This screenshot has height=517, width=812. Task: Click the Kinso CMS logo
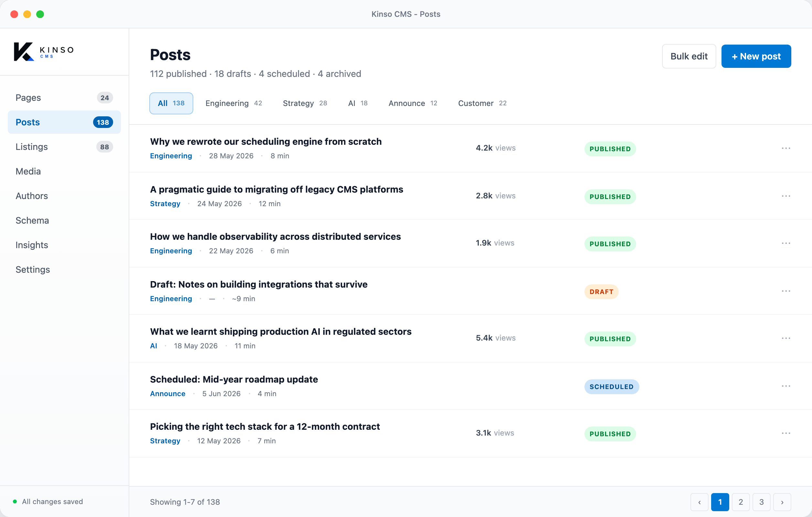[x=44, y=52]
